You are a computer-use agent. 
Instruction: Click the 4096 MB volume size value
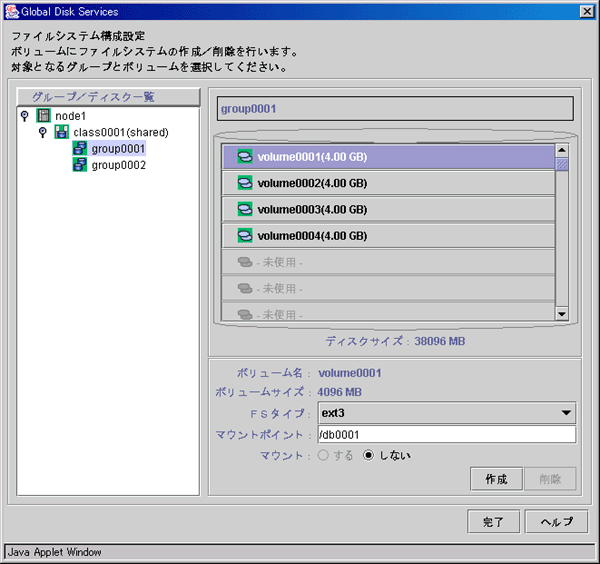[339, 392]
